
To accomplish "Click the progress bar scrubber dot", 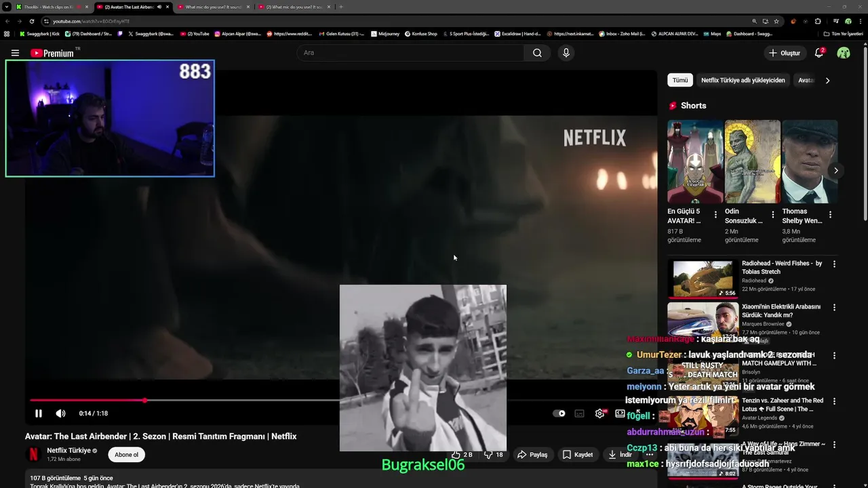I will [144, 401].
